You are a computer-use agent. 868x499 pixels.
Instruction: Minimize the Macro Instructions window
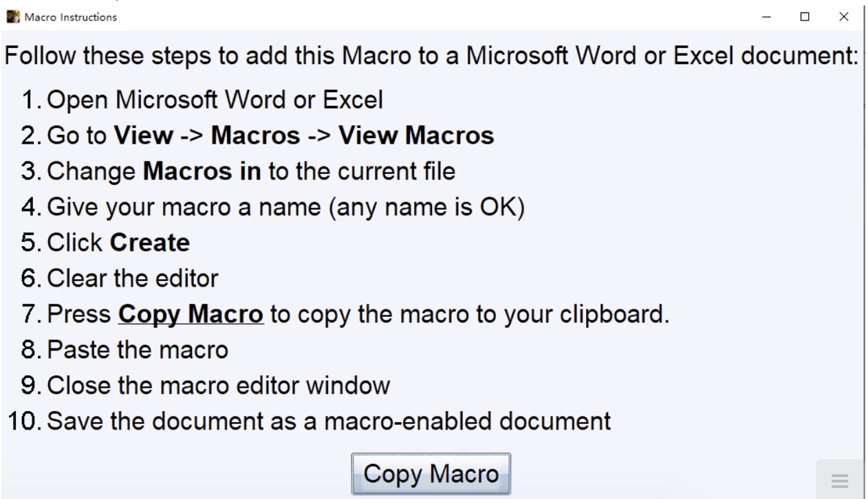(x=777, y=17)
